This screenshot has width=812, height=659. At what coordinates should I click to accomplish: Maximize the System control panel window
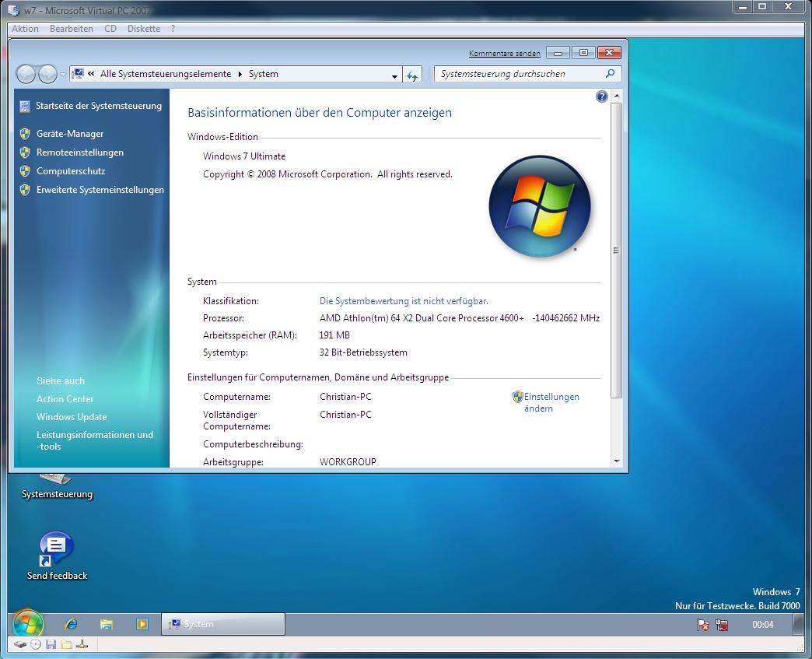point(583,53)
